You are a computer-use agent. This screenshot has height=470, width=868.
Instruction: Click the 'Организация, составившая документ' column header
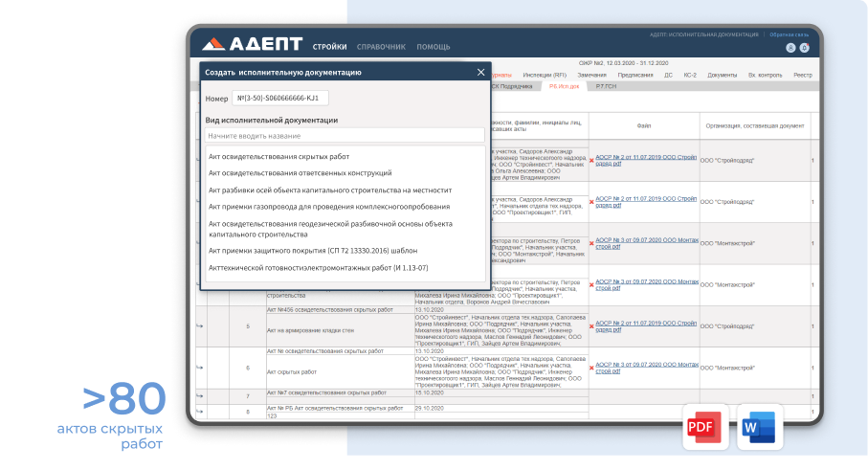(754, 125)
